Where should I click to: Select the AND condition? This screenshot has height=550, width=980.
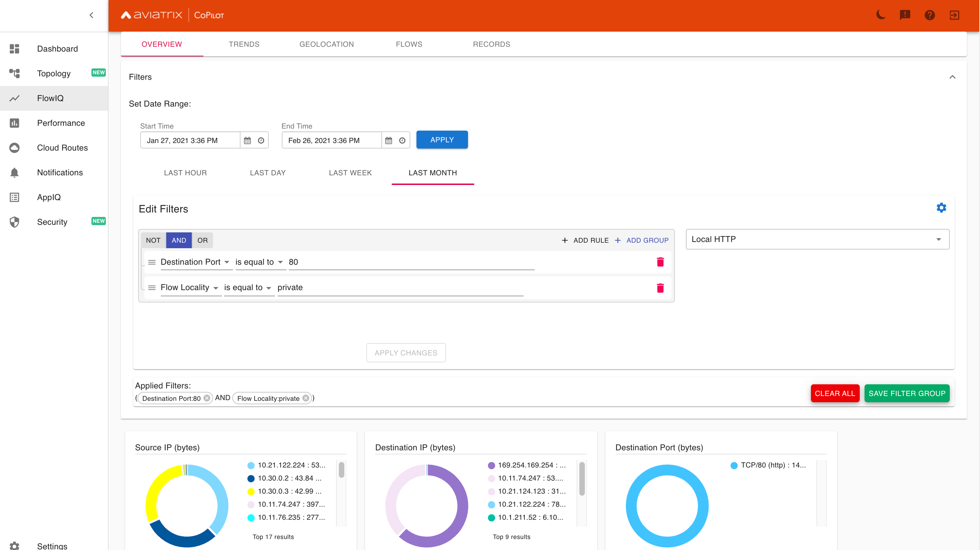click(x=179, y=240)
